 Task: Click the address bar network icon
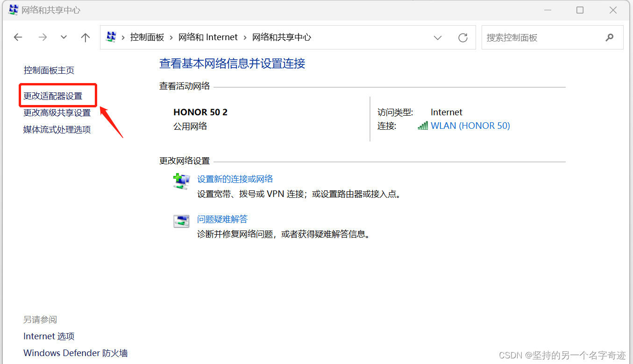(111, 37)
